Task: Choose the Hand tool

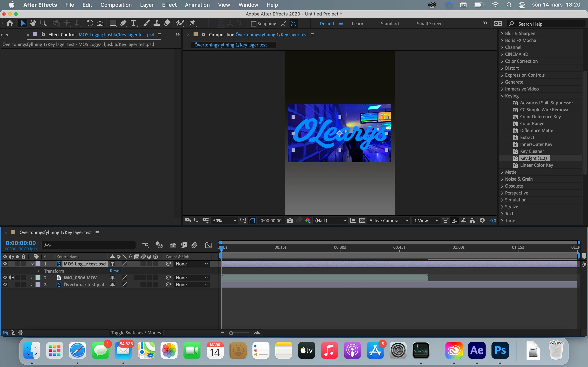Action: click(x=33, y=23)
